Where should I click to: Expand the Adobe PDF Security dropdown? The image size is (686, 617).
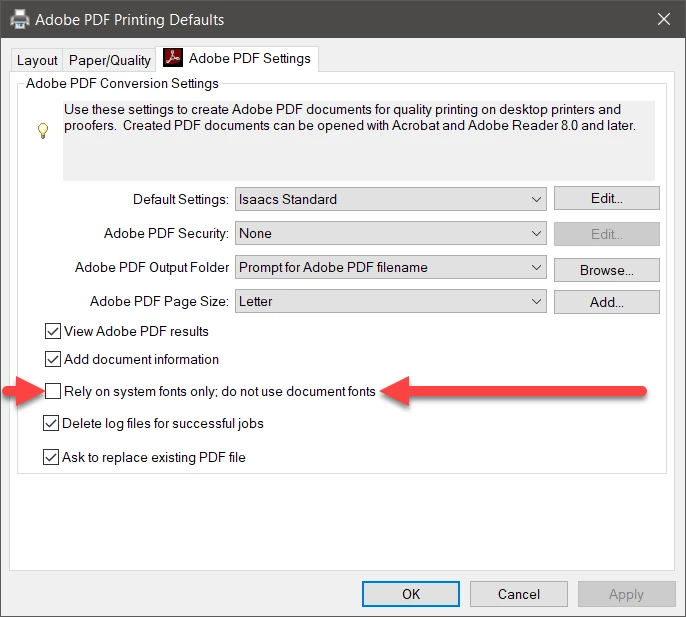(x=390, y=233)
